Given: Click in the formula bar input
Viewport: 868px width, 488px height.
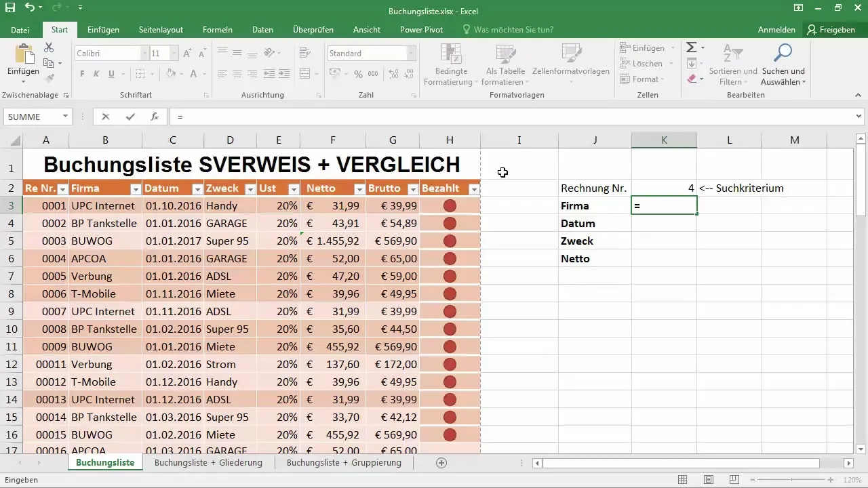Looking at the screenshot, I should [512, 117].
